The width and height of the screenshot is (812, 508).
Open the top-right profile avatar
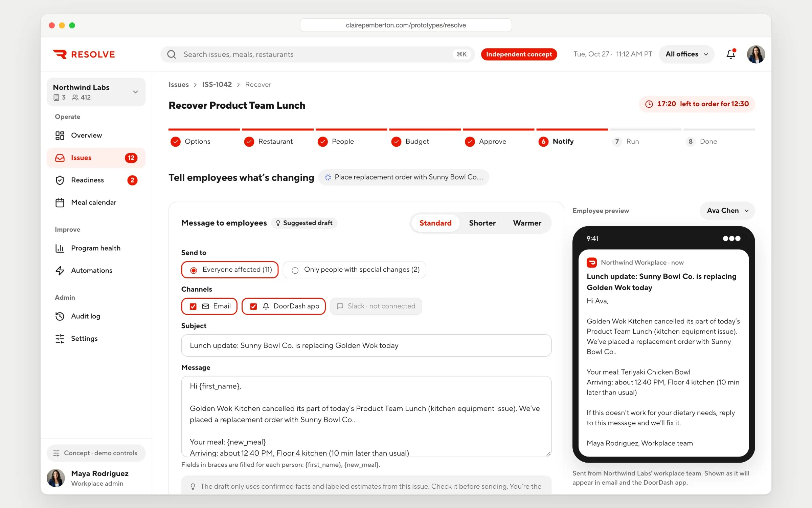coord(756,54)
